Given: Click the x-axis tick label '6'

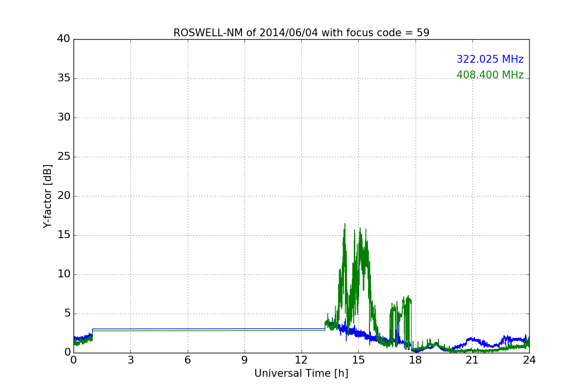Looking at the screenshot, I should (187, 360).
